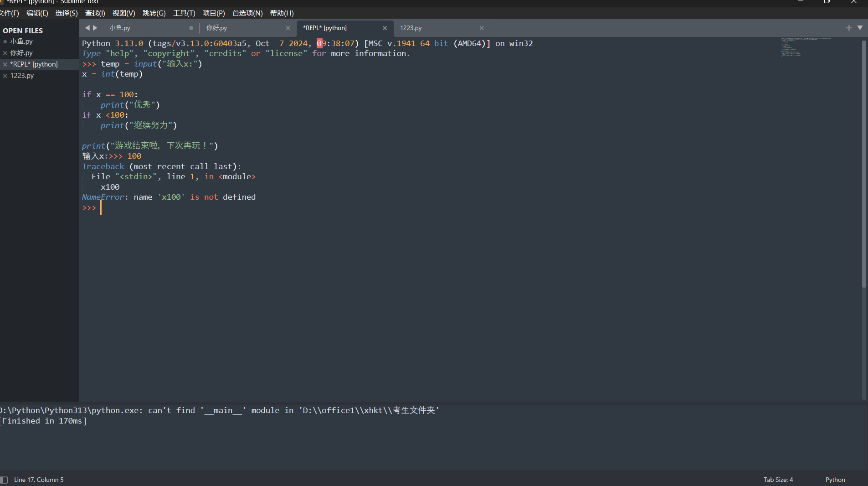Open 1223.py in the sidebar
Viewport: 868px width, 486px height.
point(22,76)
